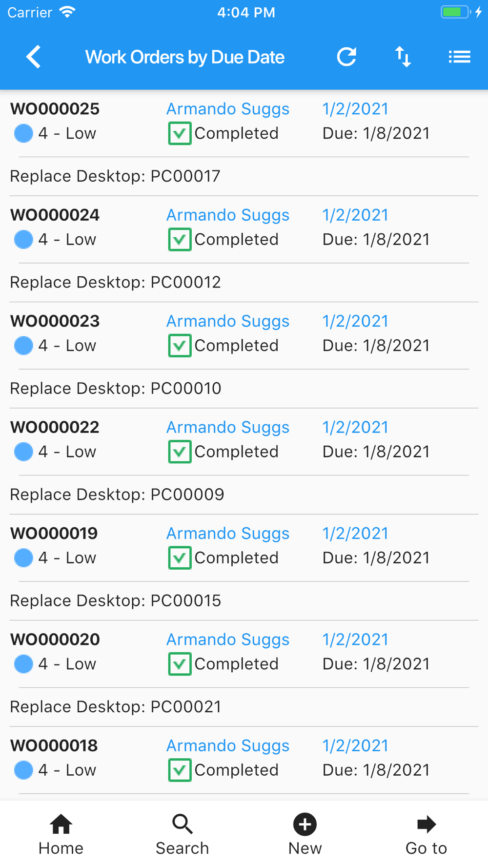488x868 pixels.
Task: Open the list view menu icon
Action: coord(459,57)
